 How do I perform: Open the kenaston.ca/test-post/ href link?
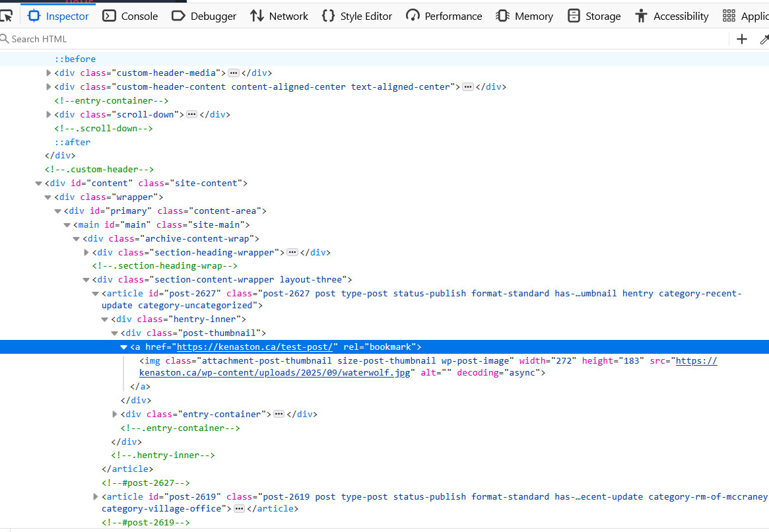point(257,347)
